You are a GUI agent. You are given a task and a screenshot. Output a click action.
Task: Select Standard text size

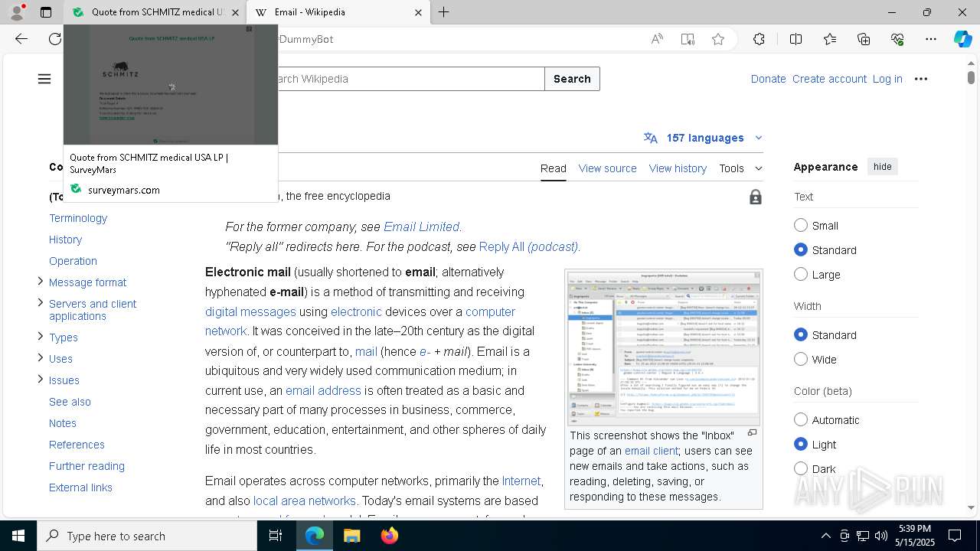click(x=801, y=249)
